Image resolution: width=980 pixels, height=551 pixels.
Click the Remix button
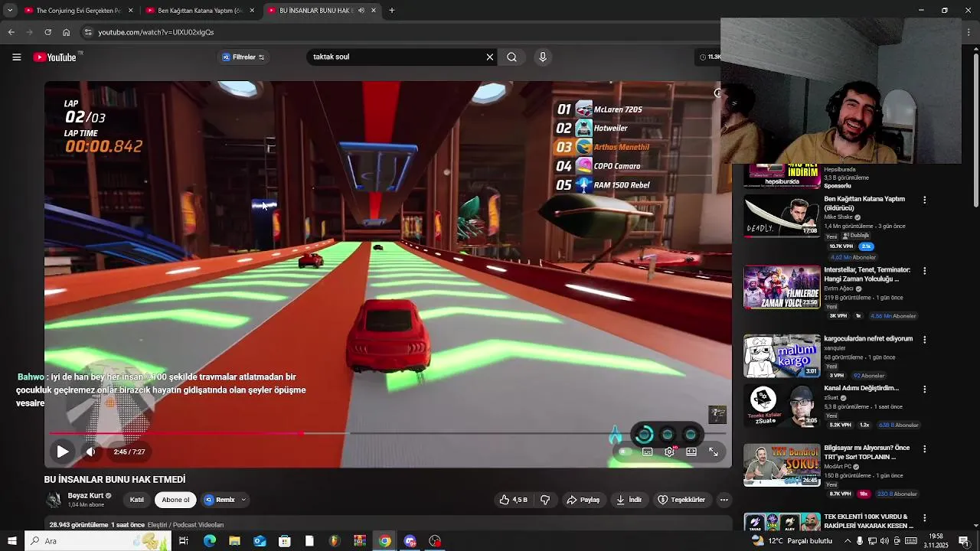(x=220, y=500)
